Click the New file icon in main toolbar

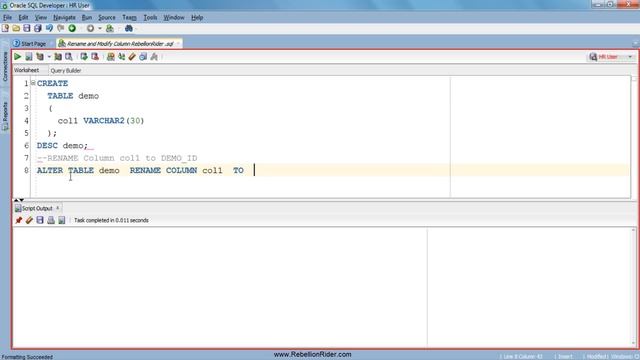[x=5, y=28]
